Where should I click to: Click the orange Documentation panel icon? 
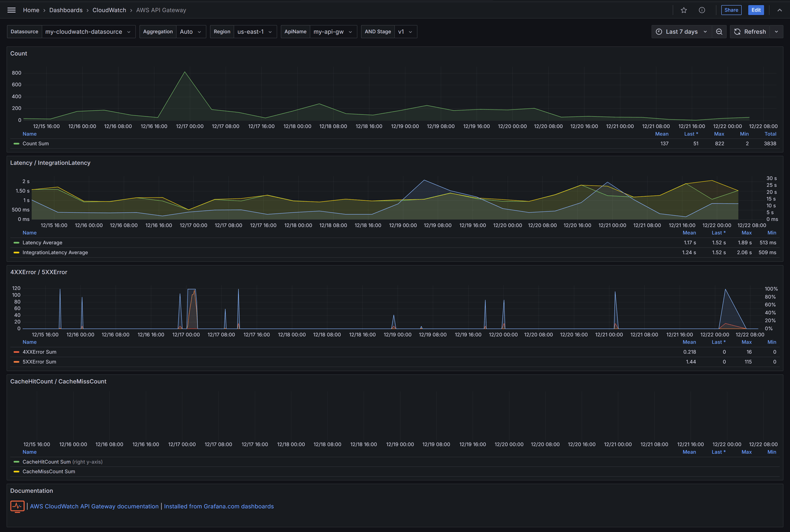17,507
